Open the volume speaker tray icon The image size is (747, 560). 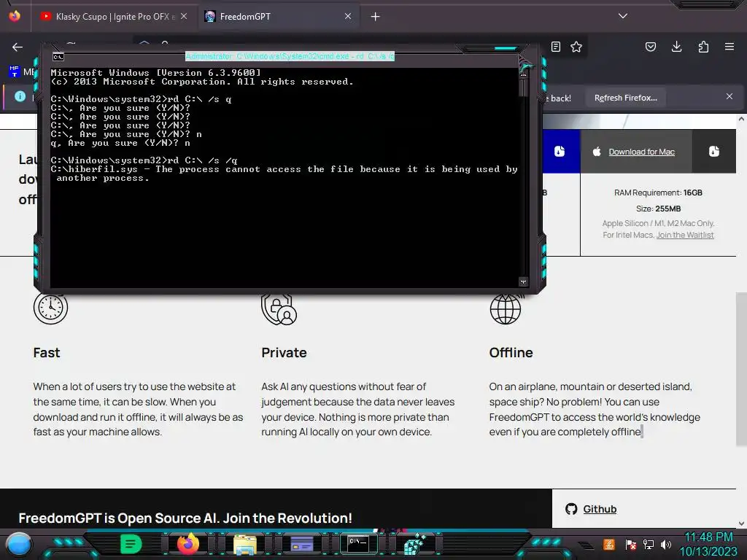click(666, 544)
